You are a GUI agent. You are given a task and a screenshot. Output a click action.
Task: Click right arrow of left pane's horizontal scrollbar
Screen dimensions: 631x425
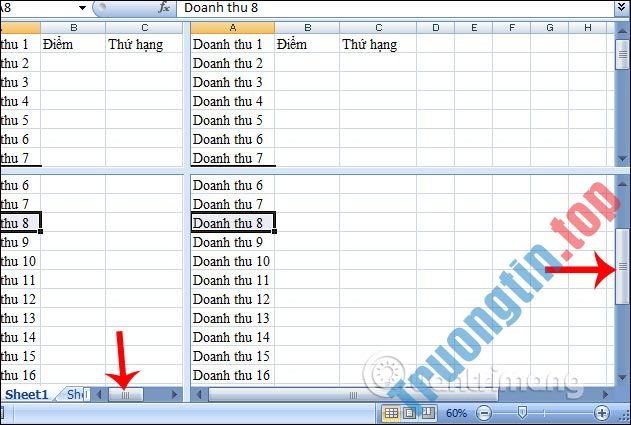point(174,395)
